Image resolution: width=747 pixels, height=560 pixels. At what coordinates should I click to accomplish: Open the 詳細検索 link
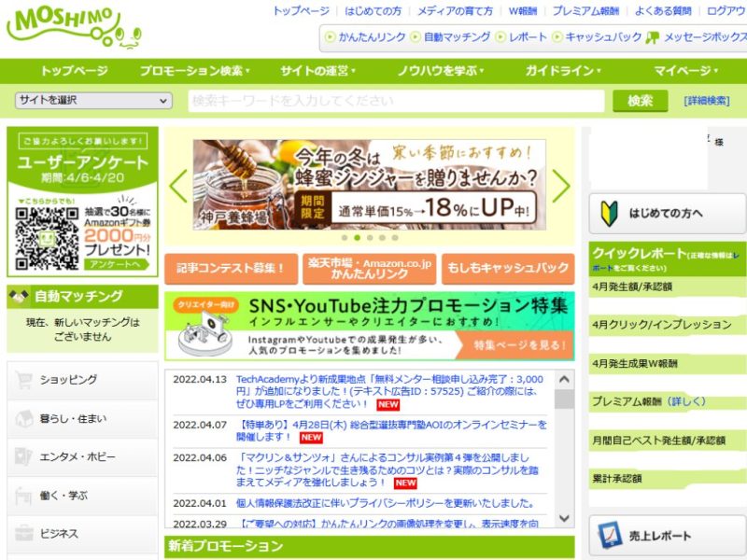pyautogui.click(x=707, y=101)
